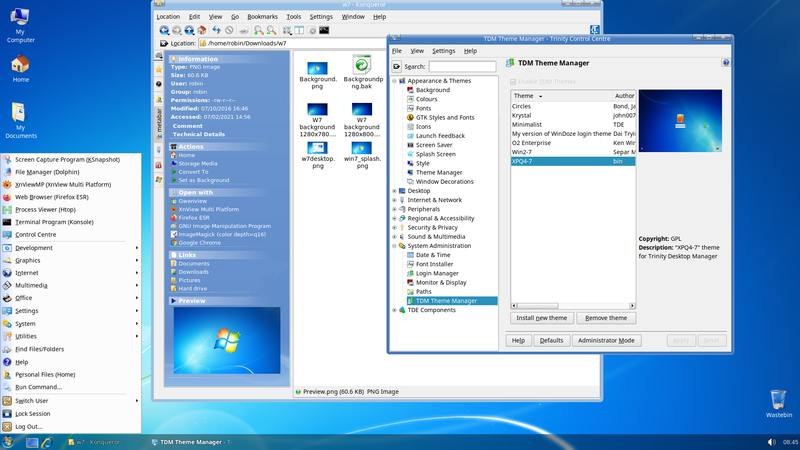Click the Theme column header to sort
This screenshot has width=800, height=450.
tap(561, 96)
